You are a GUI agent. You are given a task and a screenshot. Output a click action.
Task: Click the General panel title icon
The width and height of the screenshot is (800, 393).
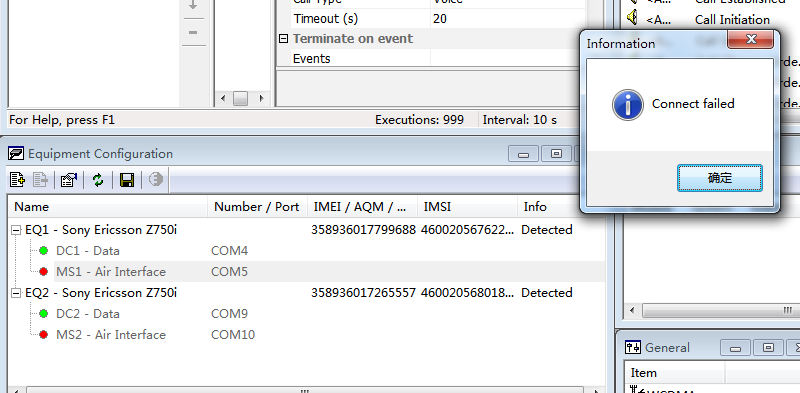(633, 348)
